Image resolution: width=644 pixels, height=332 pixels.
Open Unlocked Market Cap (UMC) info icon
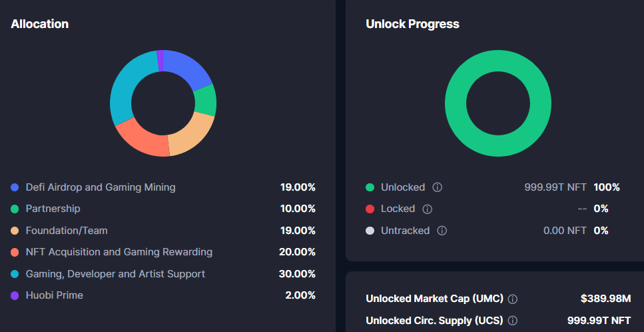coord(513,299)
